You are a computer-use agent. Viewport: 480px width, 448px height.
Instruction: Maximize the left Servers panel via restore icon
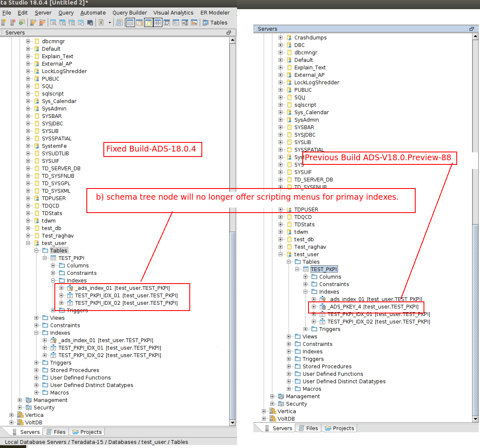[229, 32]
